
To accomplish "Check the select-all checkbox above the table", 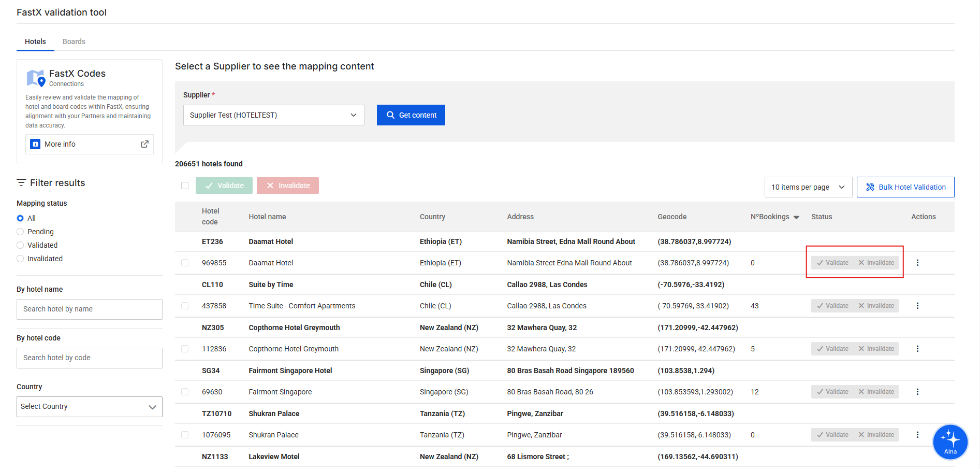I will coord(184,185).
